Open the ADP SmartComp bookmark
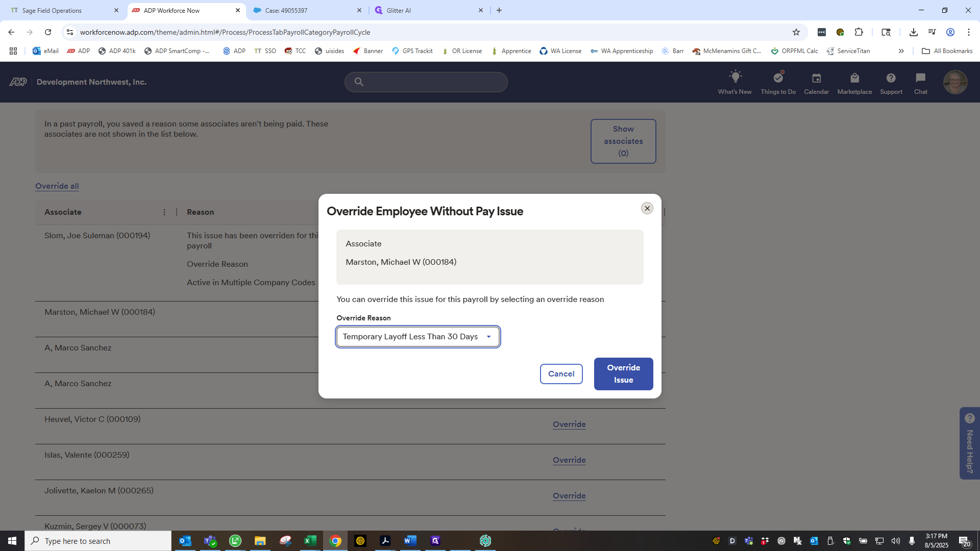The height and width of the screenshot is (551, 980). [177, 51]
